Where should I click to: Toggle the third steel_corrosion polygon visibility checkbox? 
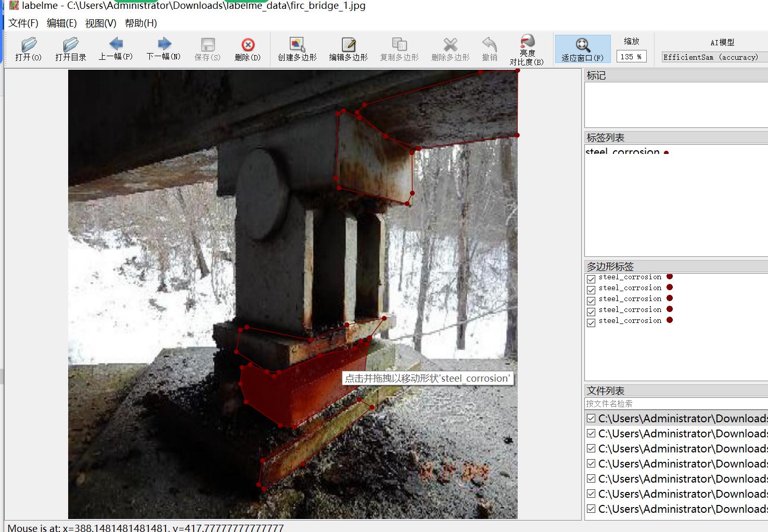591,301
